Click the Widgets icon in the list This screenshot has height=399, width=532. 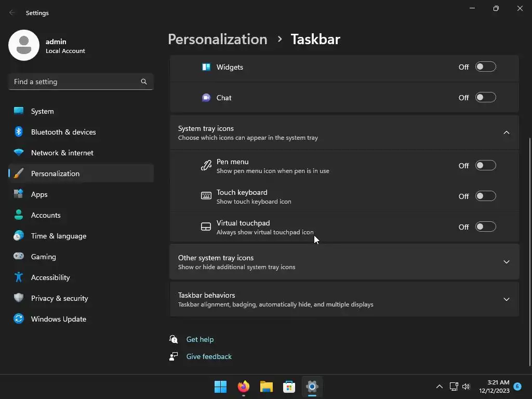click(206, 67)
